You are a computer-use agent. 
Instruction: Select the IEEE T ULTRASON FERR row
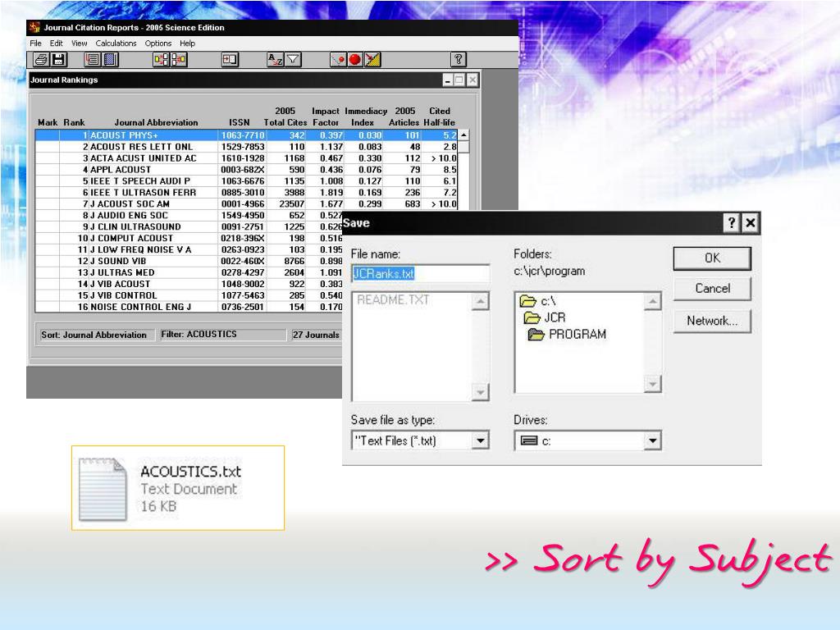coord(246,192)
